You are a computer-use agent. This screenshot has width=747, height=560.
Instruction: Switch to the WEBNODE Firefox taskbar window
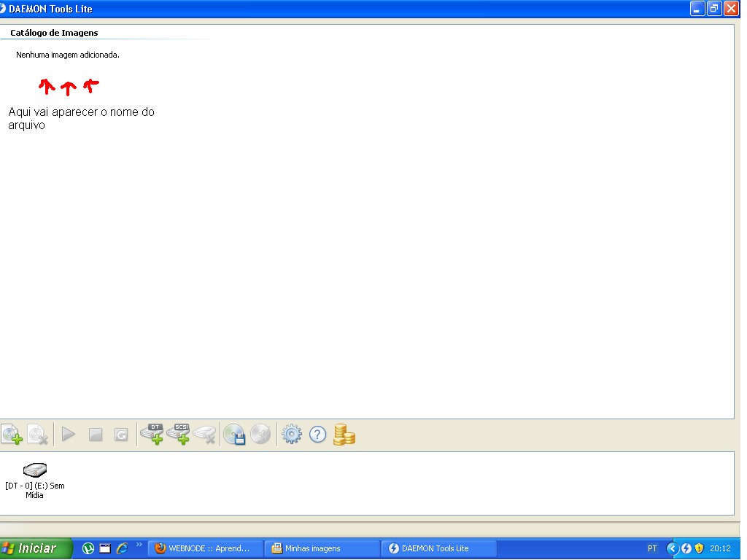click(206, 548)
